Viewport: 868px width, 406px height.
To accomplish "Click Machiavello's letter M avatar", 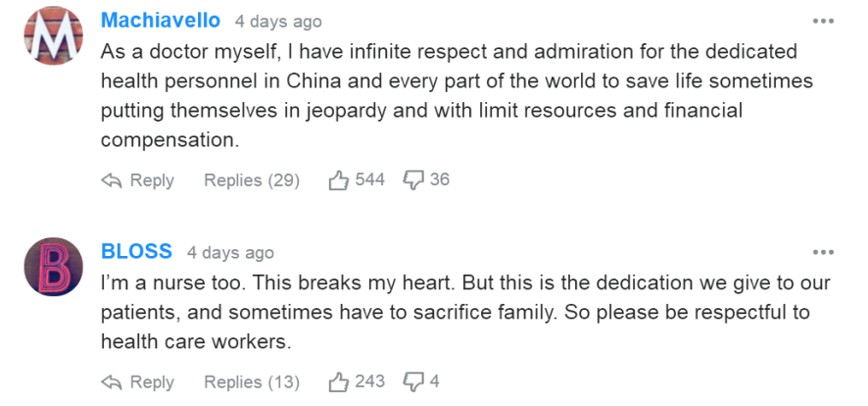I will point(53,36).
